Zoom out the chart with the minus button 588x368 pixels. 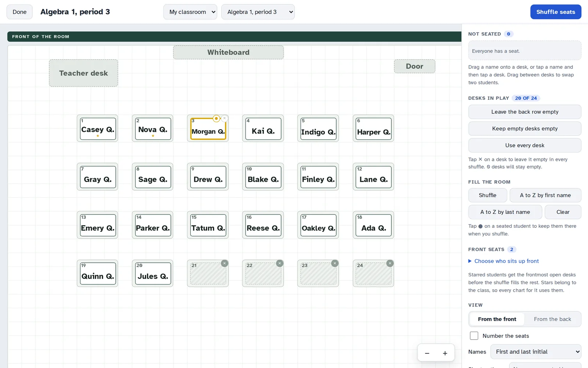pos(427,353)
